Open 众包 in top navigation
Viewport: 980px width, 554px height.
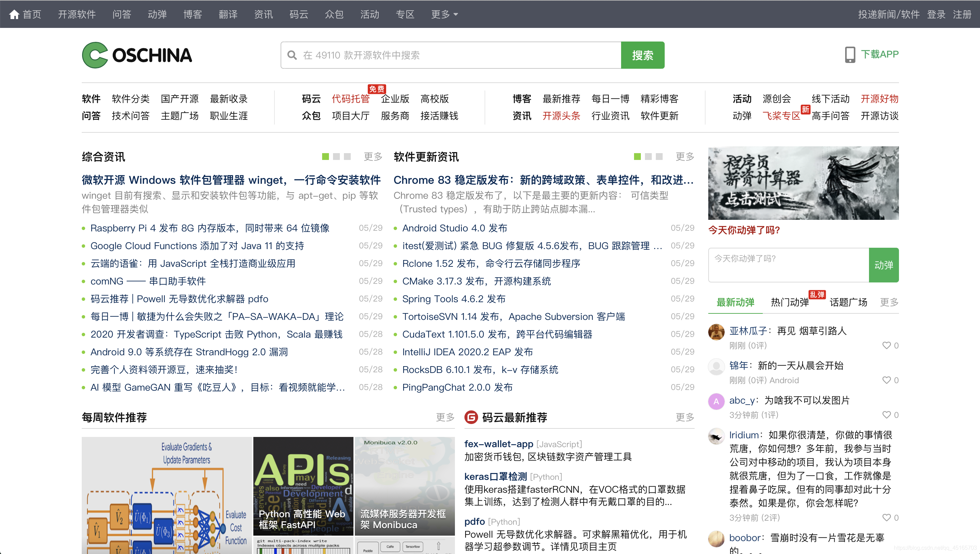click(x=334, y=14)
